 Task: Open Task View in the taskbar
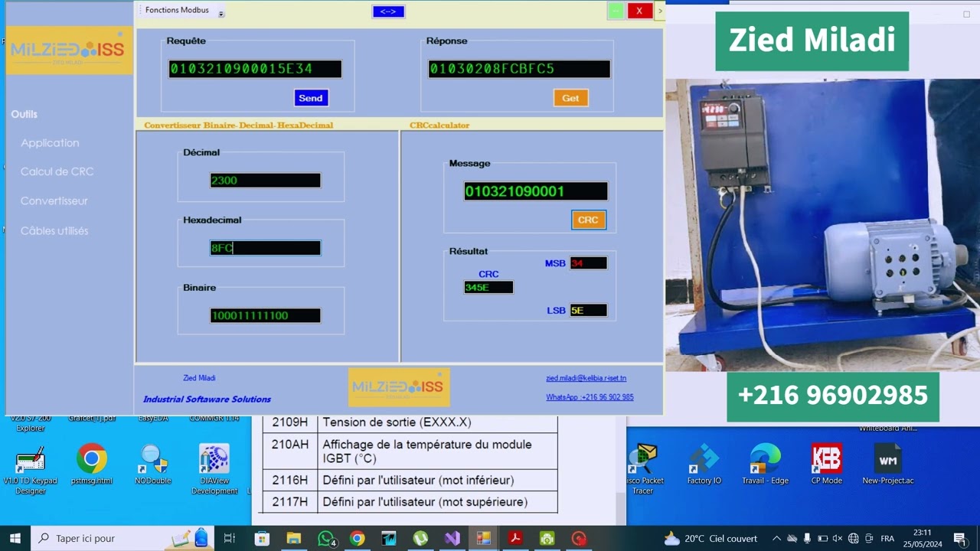(229, 538)
